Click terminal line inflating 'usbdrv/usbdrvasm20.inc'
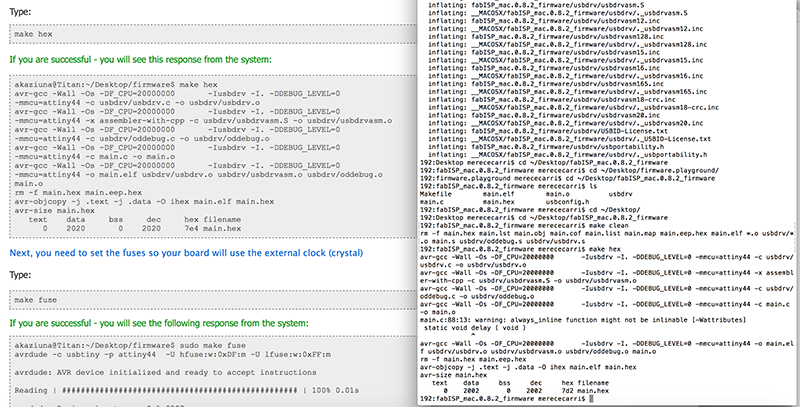800x407 pixels. 544,116
